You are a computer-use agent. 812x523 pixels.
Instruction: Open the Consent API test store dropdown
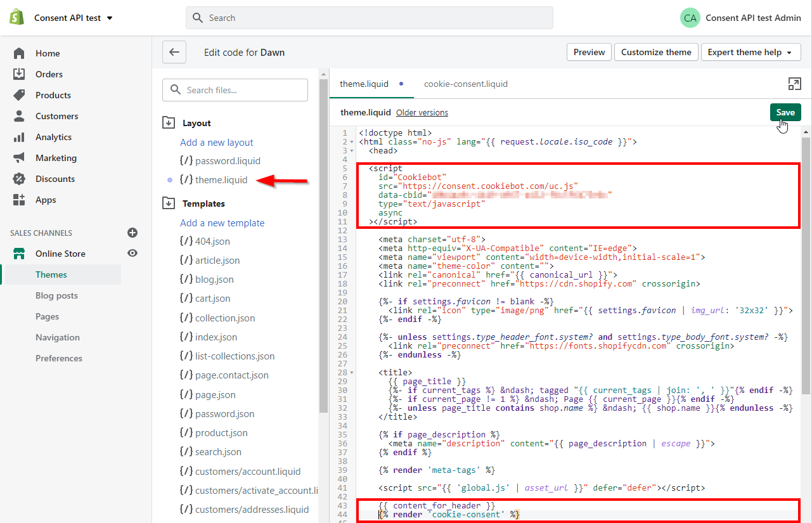(x=74, y=18)
